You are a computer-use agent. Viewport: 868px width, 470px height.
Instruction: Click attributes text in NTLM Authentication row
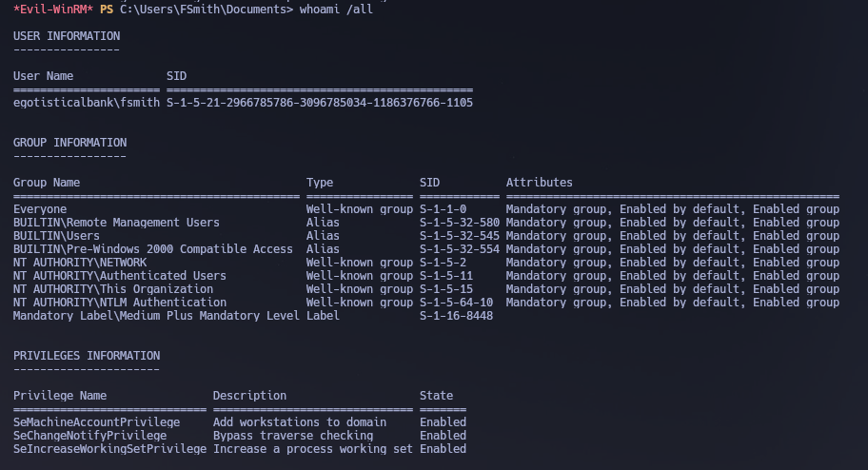tap(673, 303)
